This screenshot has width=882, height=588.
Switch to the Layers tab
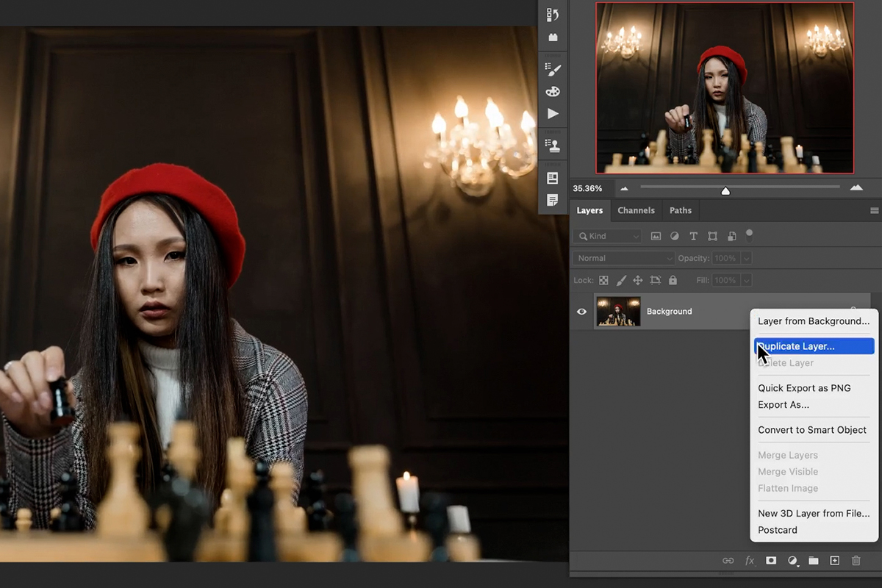pyautogui.click(x=589, y=211)
